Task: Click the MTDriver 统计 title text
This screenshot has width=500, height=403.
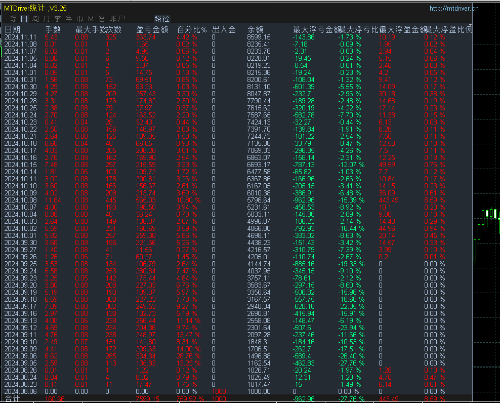Action: click(35, 8)
